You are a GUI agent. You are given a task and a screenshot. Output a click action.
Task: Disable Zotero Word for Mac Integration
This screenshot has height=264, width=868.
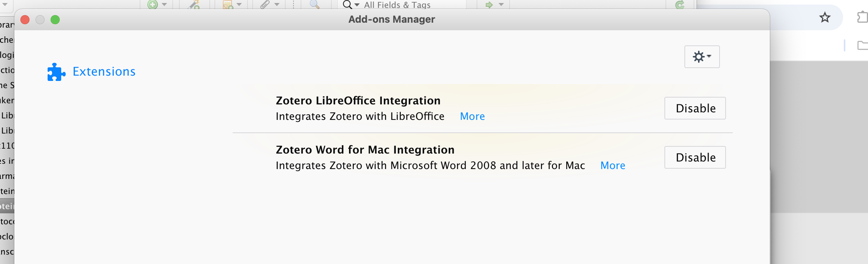click(695, 157)
